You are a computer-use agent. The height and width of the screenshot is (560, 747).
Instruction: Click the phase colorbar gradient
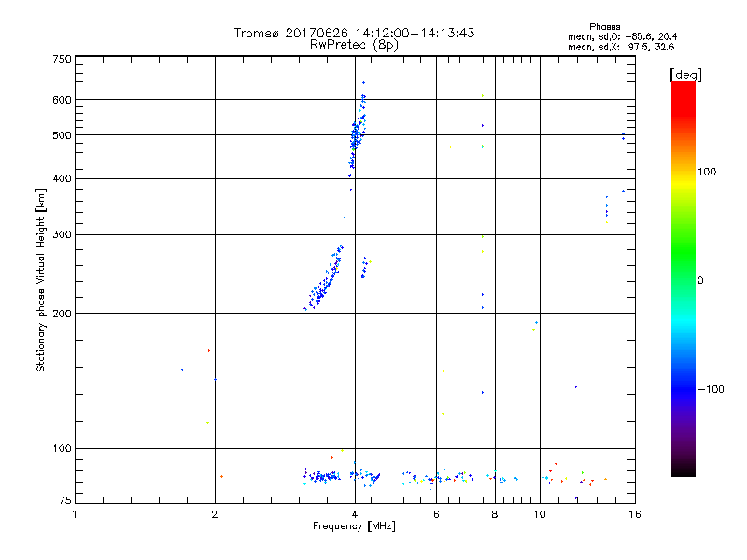[684, 278]
